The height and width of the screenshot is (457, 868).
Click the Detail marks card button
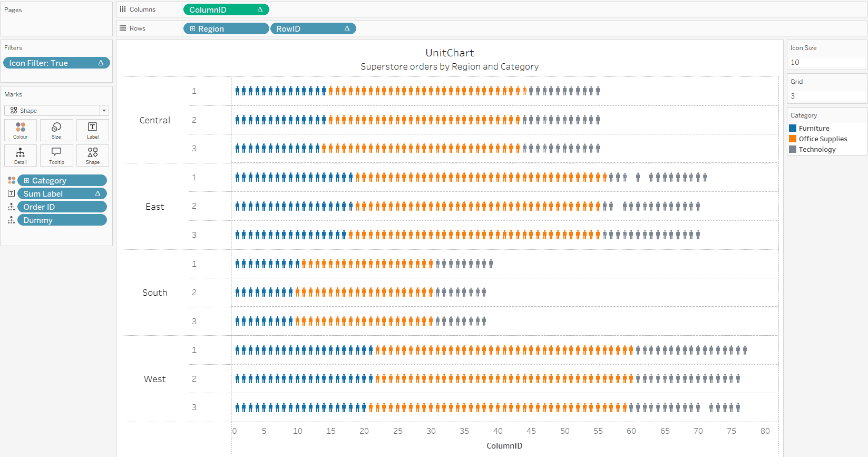(x=21, y=155)
